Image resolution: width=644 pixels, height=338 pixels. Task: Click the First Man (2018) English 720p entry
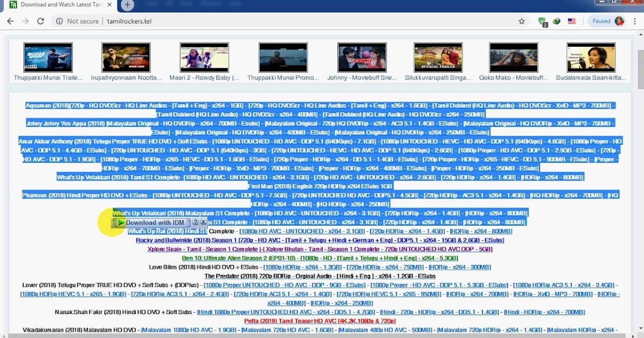click(320, 186)
